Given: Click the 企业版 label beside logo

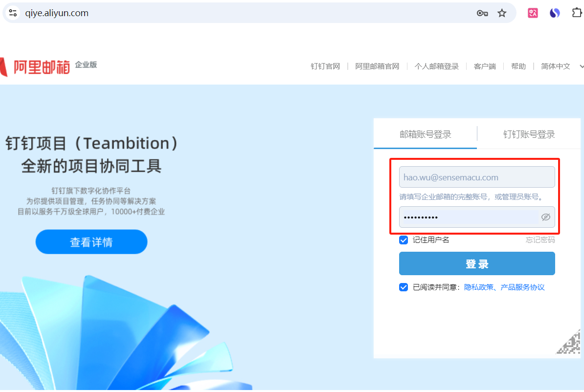Looking at the screenshot, I should (x=86, y=65).
